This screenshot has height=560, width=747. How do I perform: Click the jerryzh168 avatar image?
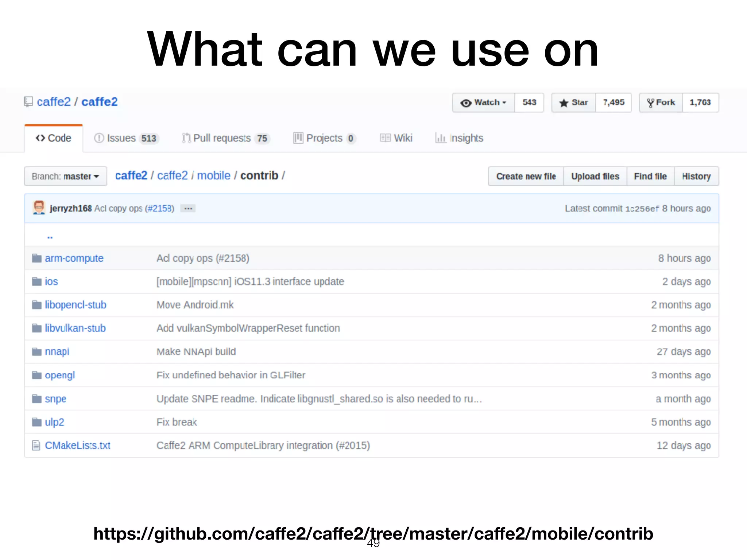39,207
